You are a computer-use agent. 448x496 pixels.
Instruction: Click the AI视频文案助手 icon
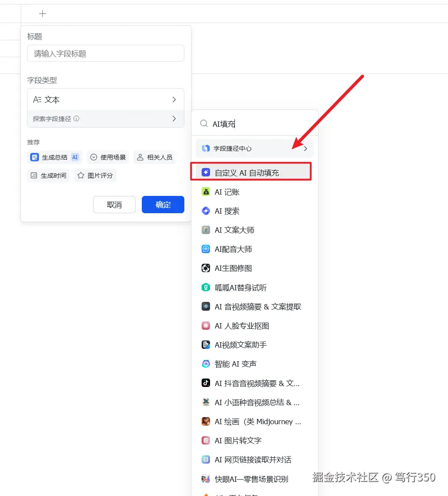click(206, 344)
